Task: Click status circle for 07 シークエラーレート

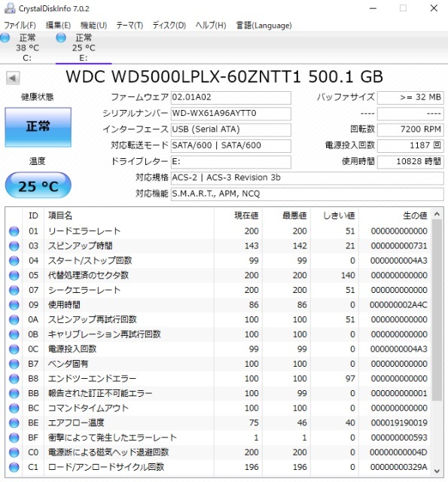Action: pos(14,290)
